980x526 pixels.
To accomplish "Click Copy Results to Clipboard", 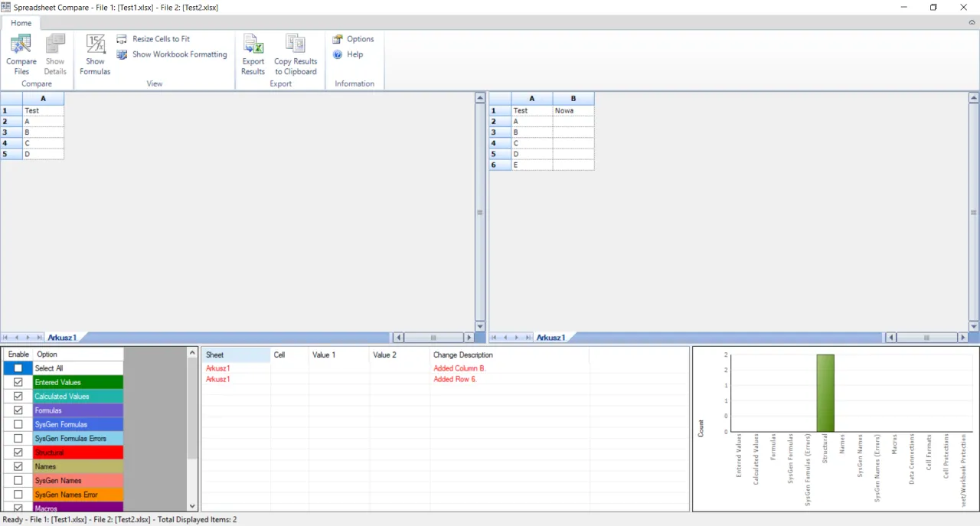I will coord(295,54).
